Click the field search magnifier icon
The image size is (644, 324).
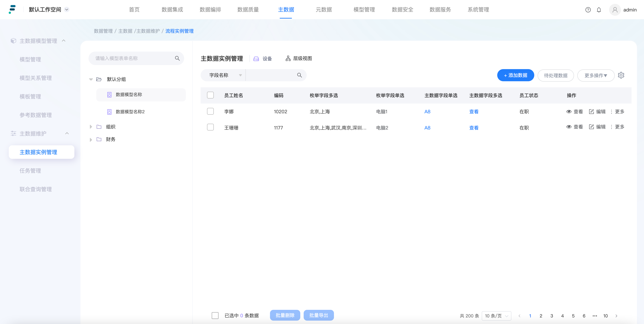tap(299, 75)
